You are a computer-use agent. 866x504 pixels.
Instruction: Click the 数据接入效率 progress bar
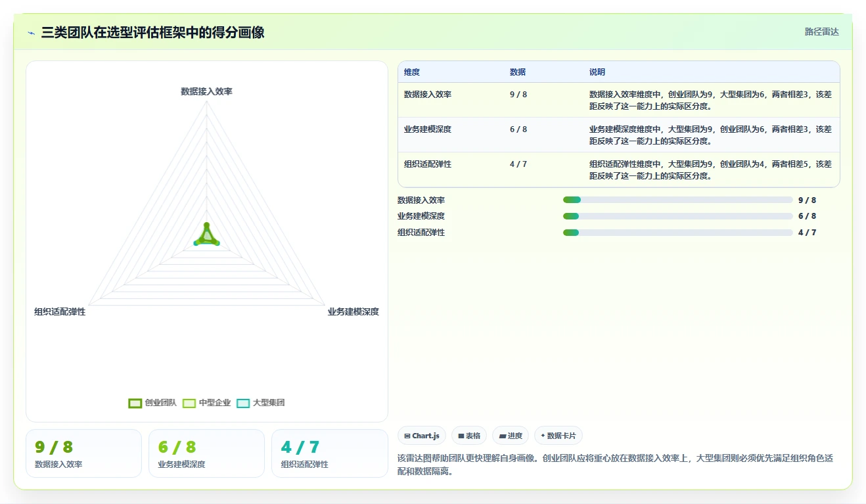(x=678, y=200)
